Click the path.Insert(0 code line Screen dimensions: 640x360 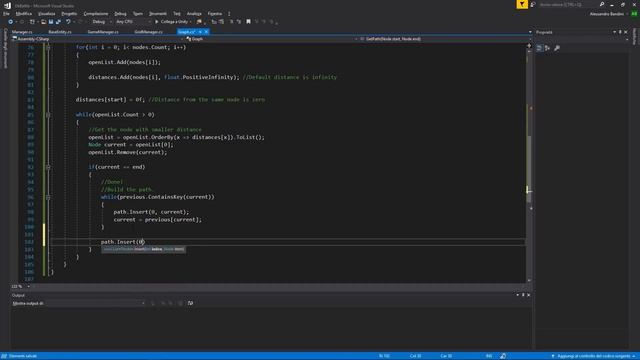point(123,242)
